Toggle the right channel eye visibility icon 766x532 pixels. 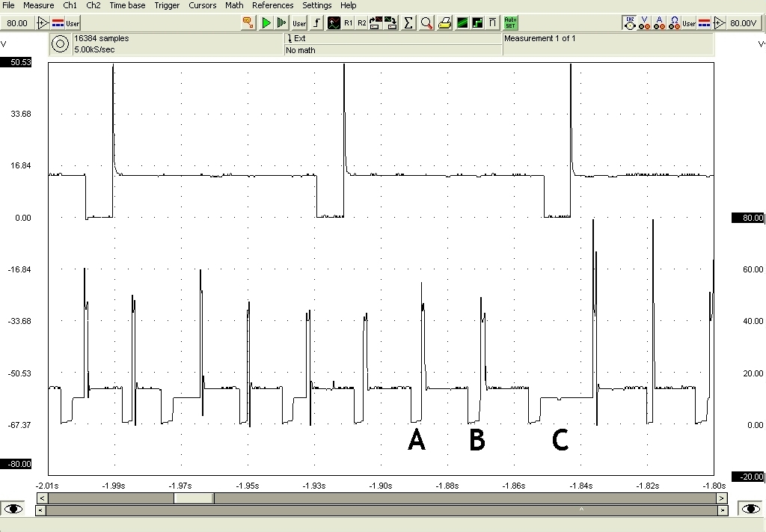point(751,509)
